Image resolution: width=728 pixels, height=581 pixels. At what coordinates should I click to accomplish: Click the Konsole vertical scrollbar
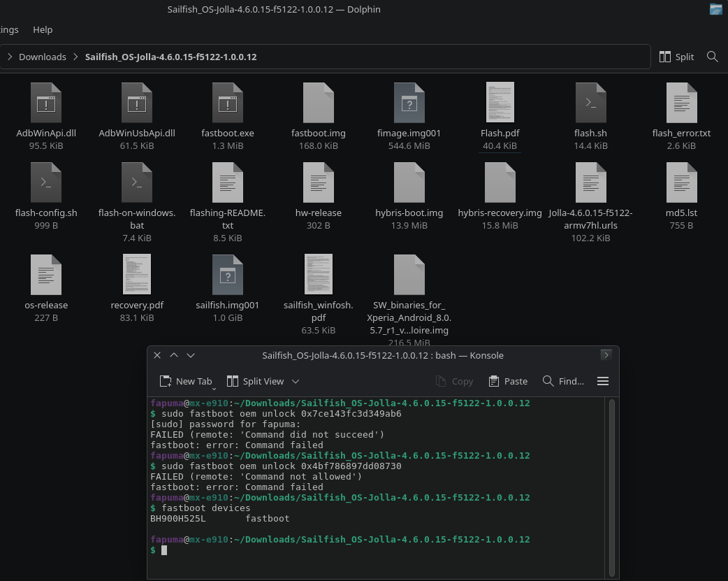(x=611, y=488)
